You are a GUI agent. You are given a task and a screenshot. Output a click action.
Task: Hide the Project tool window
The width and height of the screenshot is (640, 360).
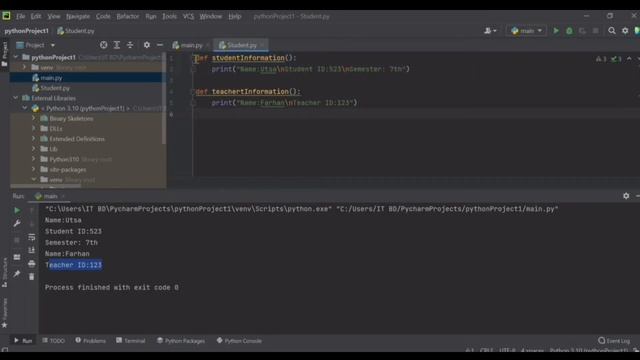click(x=160, y=45)
